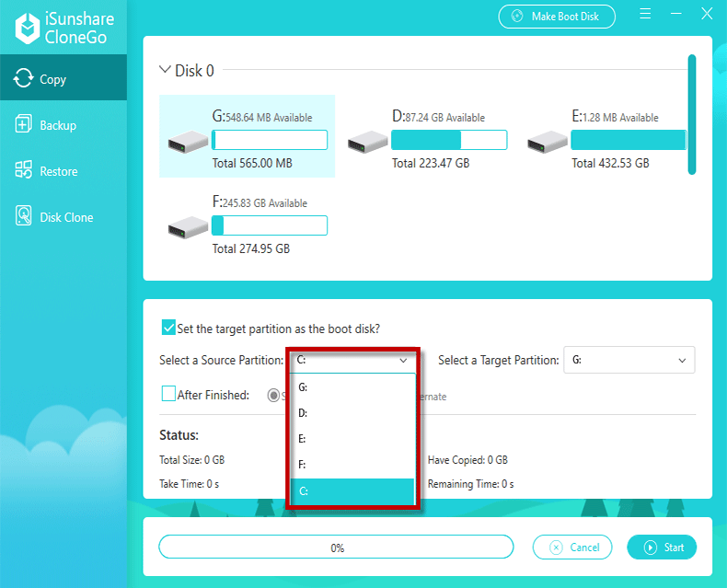Viewport: 727px width, 588px height.
Task: Click the F: drive usage bar
Action: (x=270, y=225)
